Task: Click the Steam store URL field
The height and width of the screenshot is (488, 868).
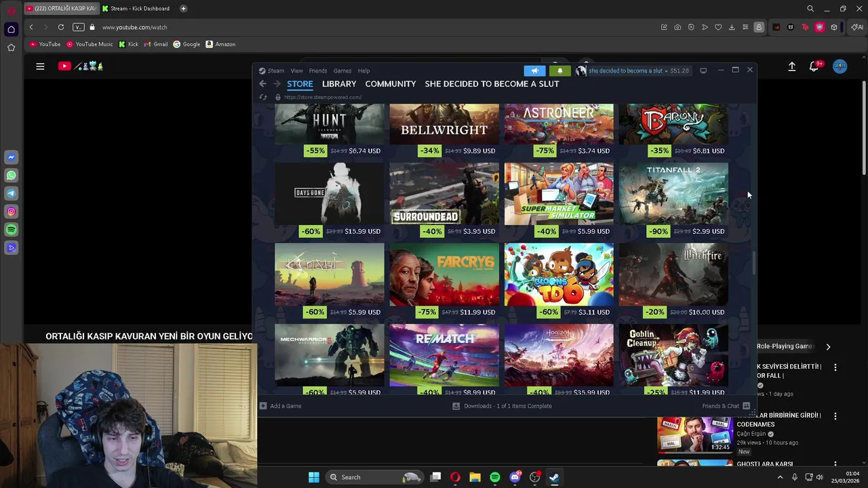Action: click(323, 97)
